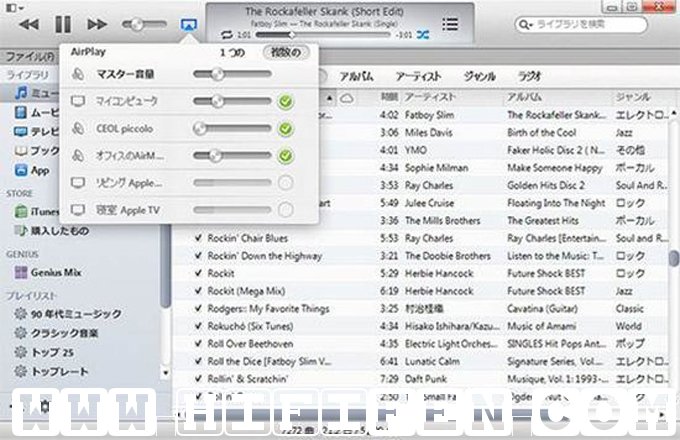Select the Rollin' & Scratchin' song row
680x440 pixels.
point(421,379)
